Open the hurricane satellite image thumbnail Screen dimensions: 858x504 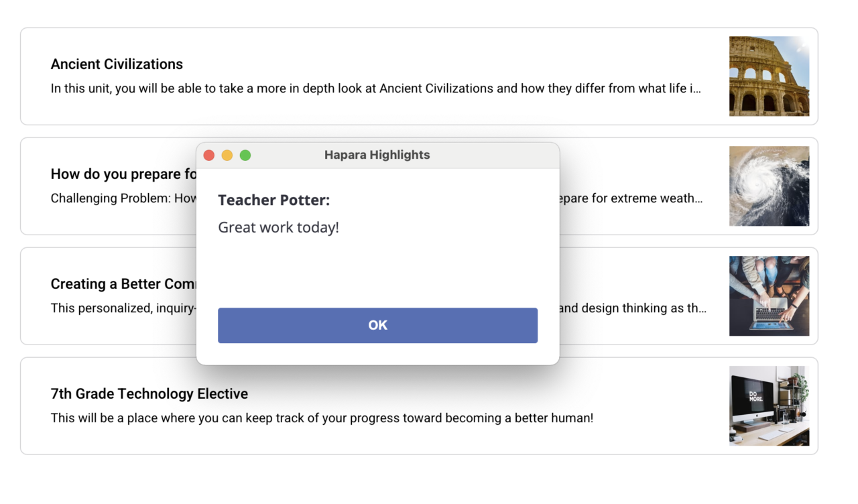[x=769, y=186]
